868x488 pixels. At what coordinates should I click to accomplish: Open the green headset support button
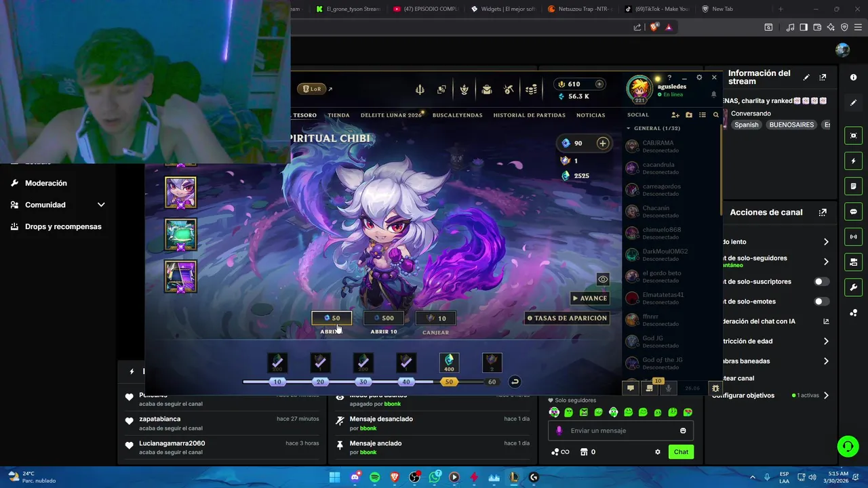pos(848,446)
